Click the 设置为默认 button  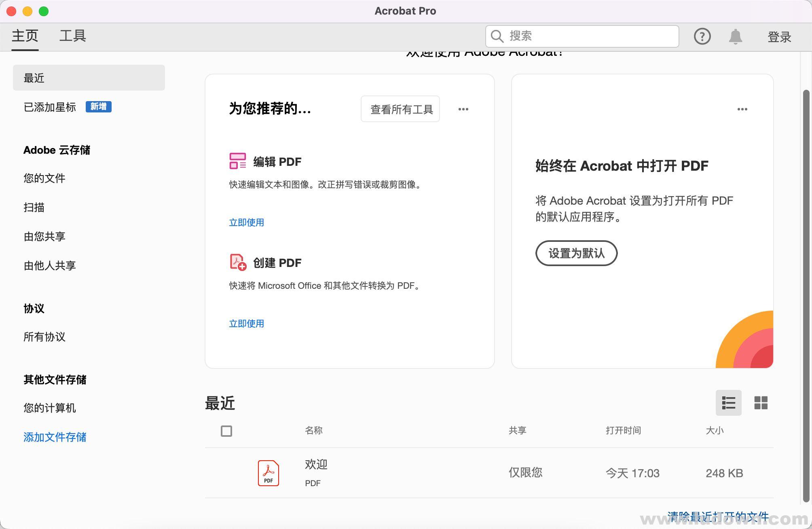pos(576,253)
